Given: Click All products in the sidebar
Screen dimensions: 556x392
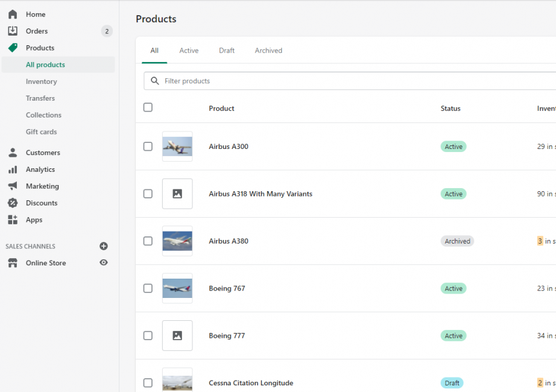Looking at the screenshot, I should tap(45, 65).
